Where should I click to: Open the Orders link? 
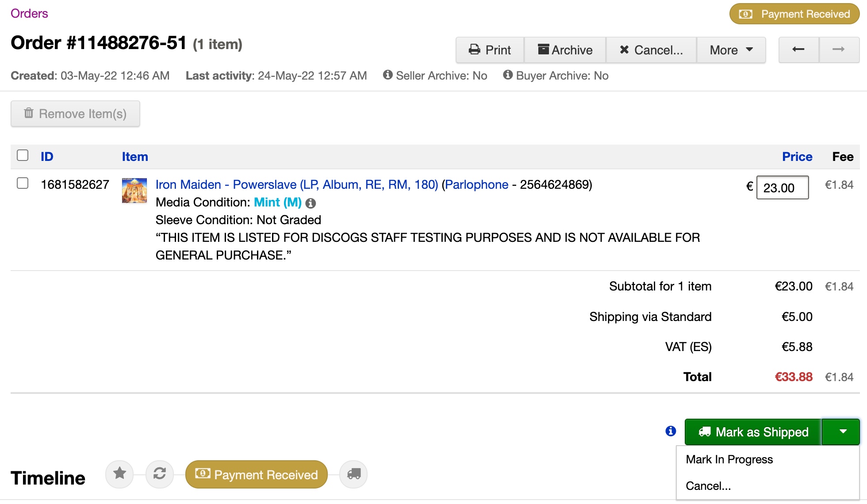28,13
